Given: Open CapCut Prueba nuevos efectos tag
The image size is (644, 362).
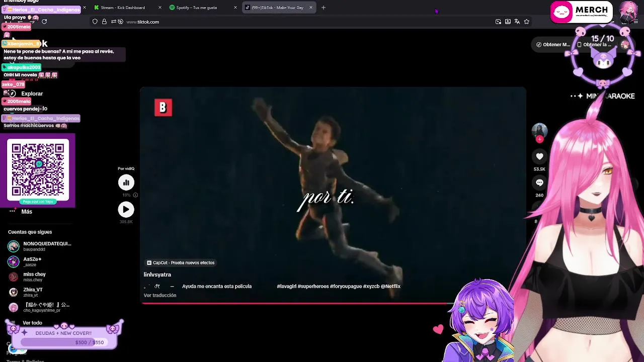Looking at the screenshot, I should [181, 262].
